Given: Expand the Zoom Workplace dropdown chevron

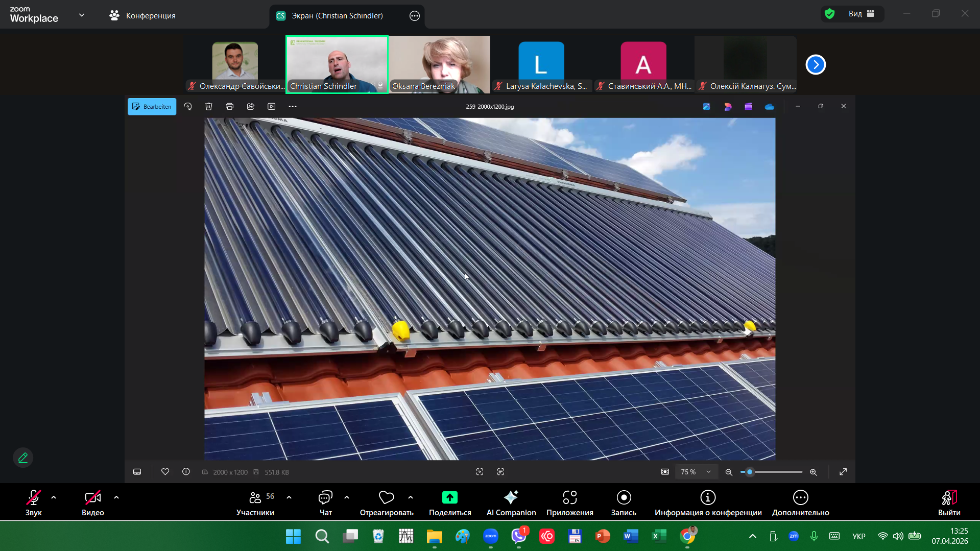Looking at the screenshot, I should (x=82, y=15).
